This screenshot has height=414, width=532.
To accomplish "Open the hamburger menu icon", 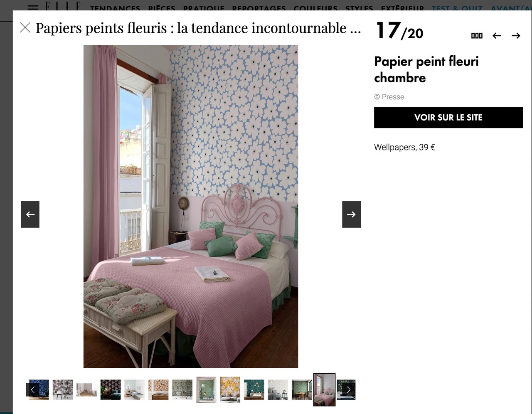I will tap(33, 7).
